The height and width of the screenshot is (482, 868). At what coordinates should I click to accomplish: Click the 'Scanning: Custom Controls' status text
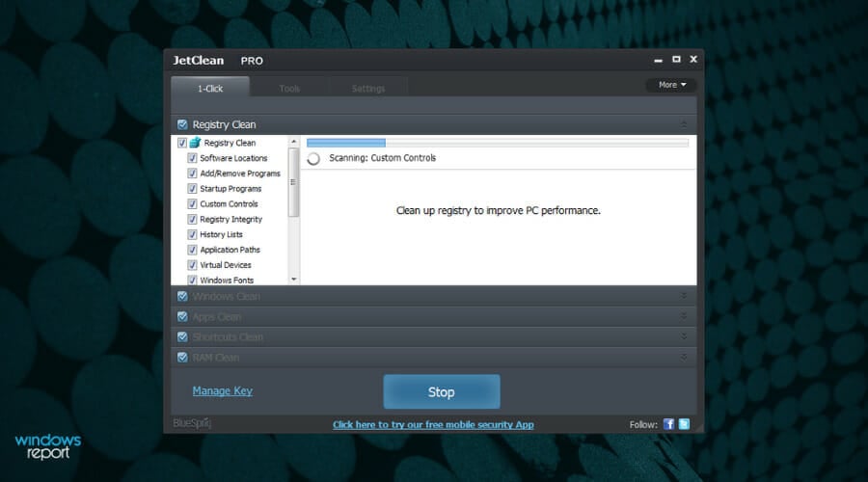click(x=383, y=158)
